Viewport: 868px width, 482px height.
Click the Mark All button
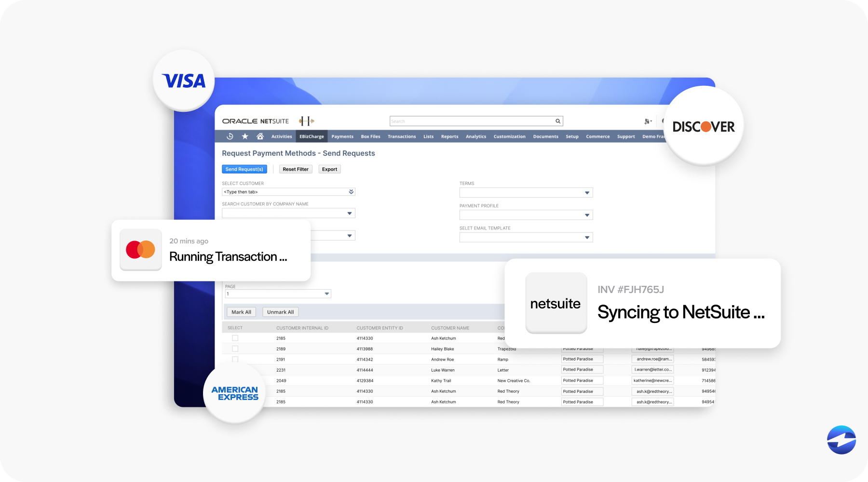coord(241,311)
